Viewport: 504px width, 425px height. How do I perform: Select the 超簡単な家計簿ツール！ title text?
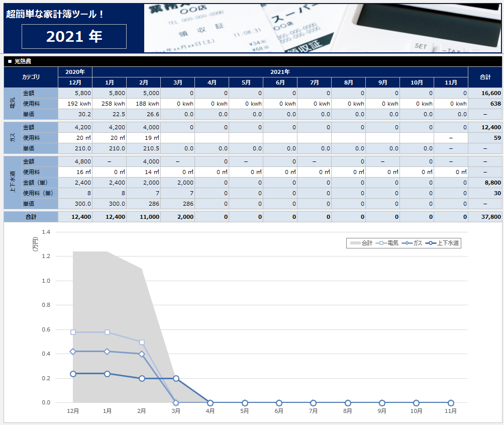point(55,14)
